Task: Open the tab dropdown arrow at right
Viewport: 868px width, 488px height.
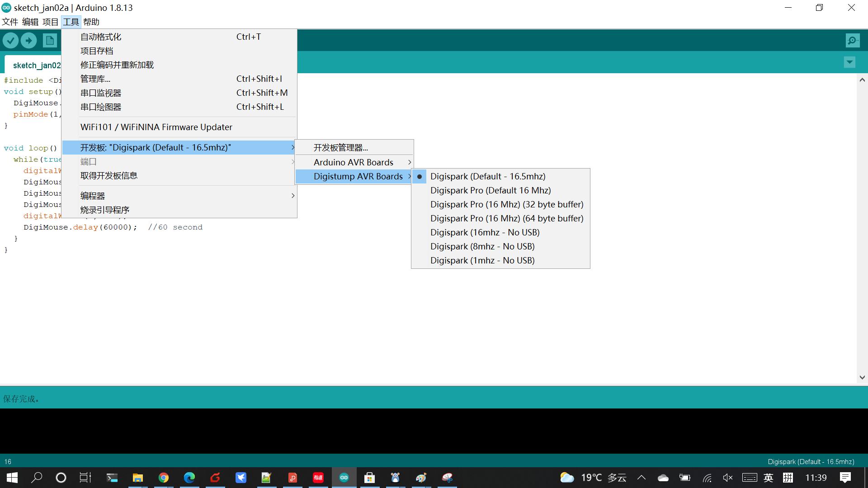Action: [849, 62]
